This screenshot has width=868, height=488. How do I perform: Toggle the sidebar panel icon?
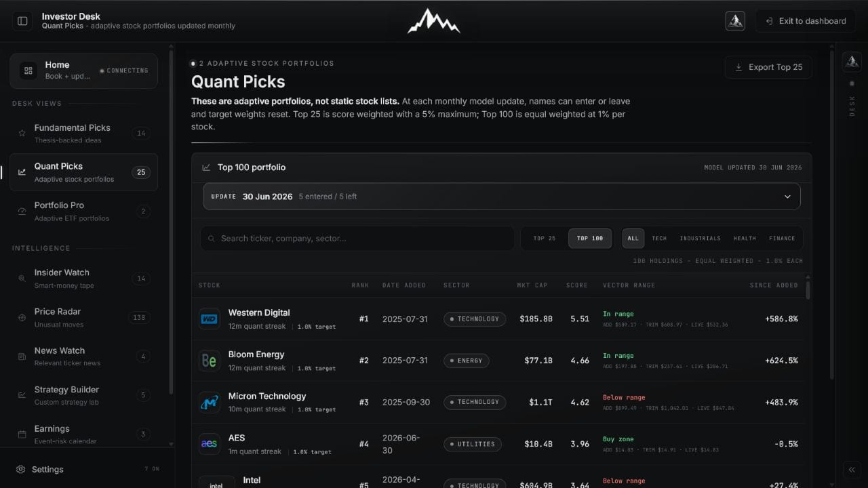(22, 21)
